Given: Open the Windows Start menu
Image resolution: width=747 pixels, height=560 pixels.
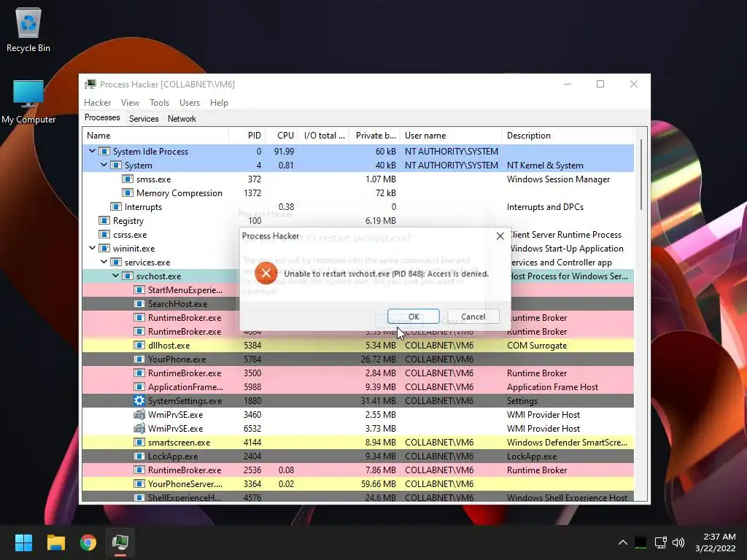Looking at the screenshot, I should tap(23, 542).
